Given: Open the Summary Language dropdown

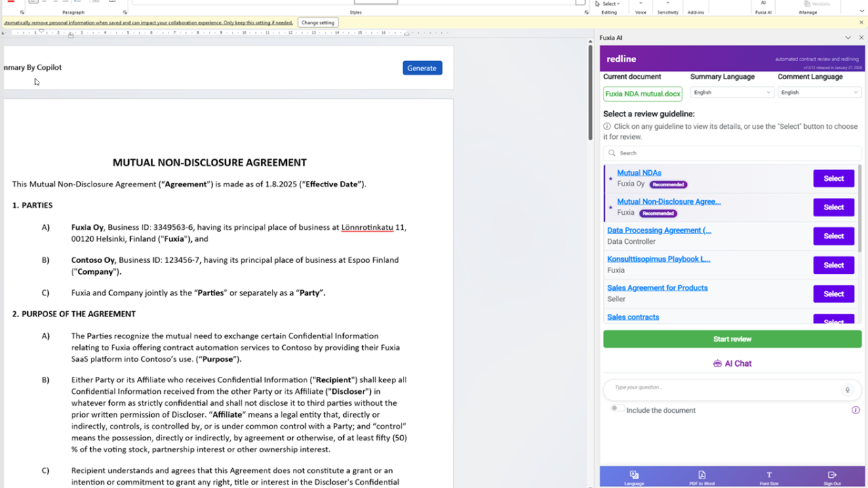Looking at the screenshot, I should [732, 92].
